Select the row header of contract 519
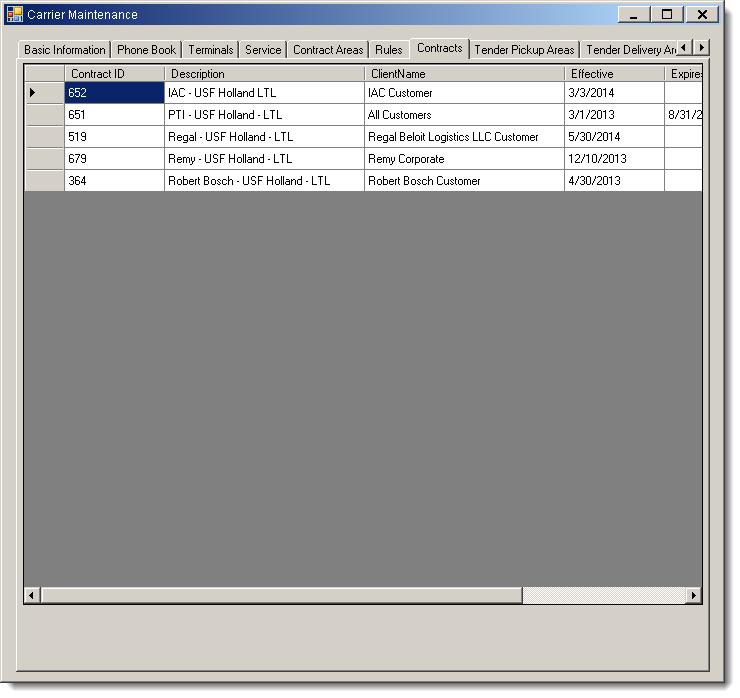 click(44, 137)
